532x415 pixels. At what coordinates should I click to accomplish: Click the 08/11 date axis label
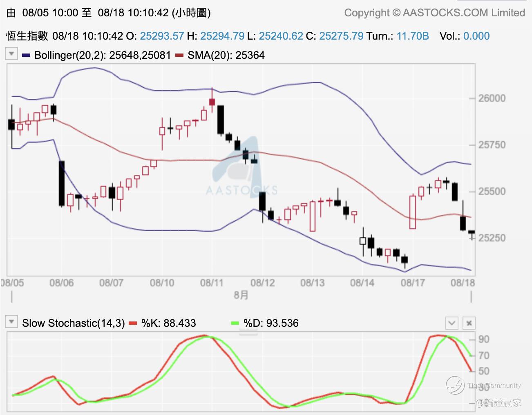[212, 283]
